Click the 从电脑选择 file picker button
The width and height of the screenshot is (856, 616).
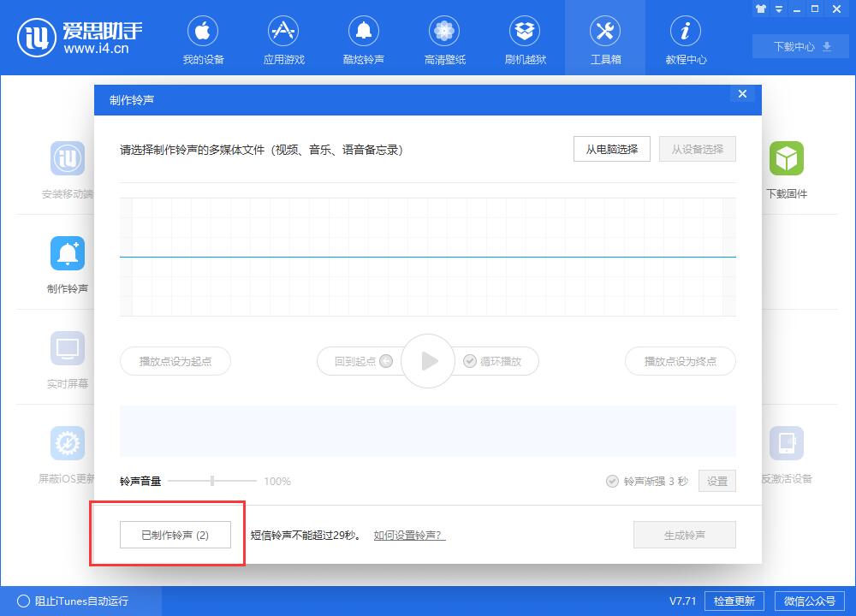(x=611, y=149)
